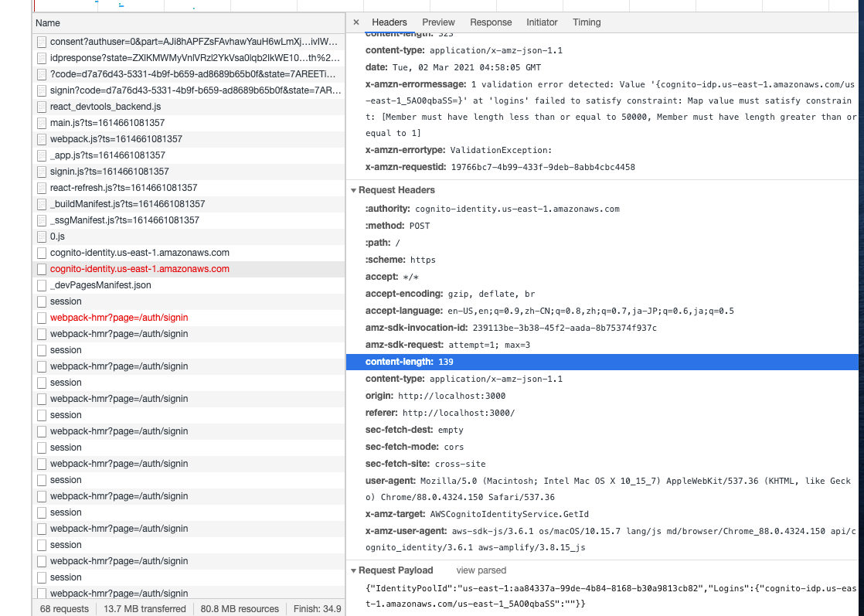The width and height of the screenshot is (864, 616).
Task: Click the highlighted content-length header row
Action: coord(402,362)
